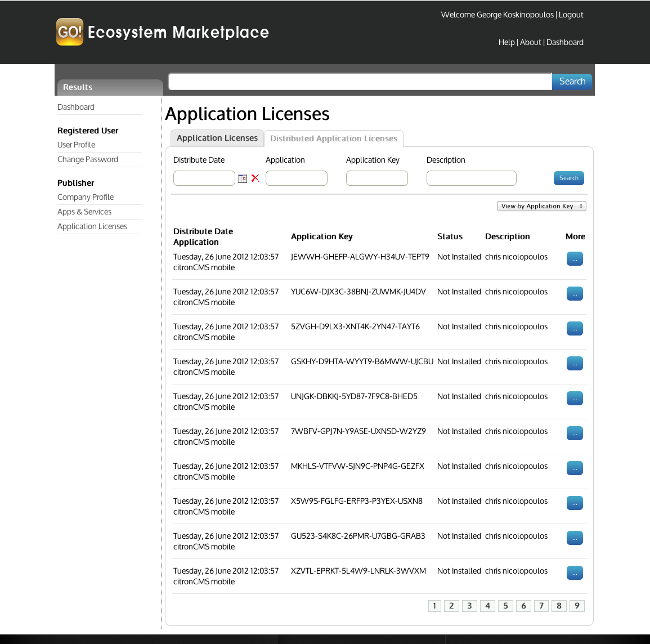Click the Description column header
Viewport: 650px width, 644px height.
click(508, 236)
